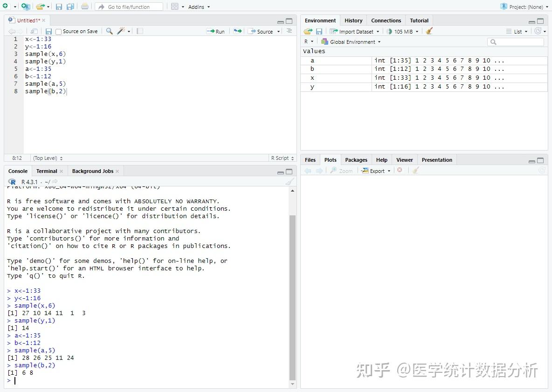
Task: Click the code tools magic wand icon
Action: 121,31
